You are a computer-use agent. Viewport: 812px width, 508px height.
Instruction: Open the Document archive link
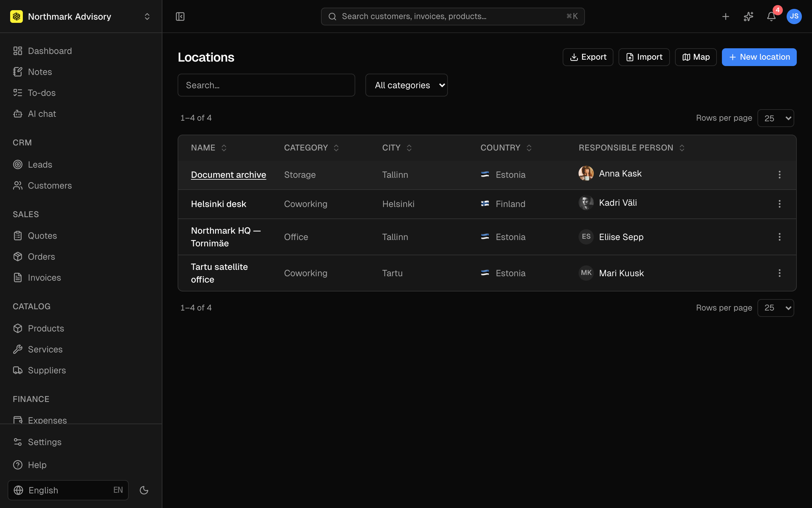228,175
